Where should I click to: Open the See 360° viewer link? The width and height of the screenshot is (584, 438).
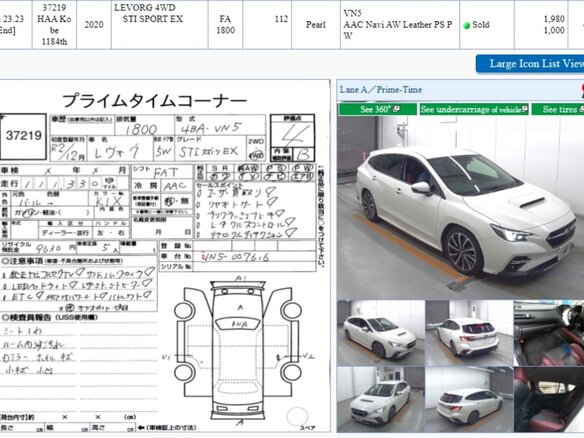point(378,109)
